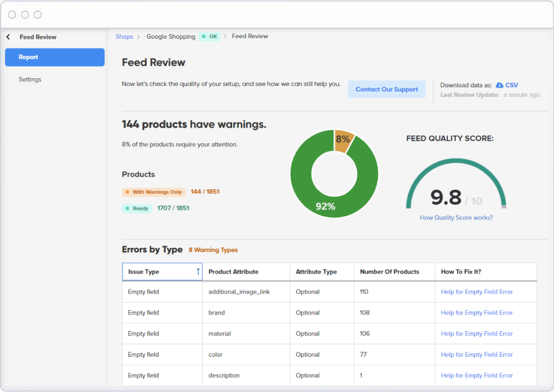Sort by the Attribute Type column header
Screen dimensions: 554x392
click(x=316, y=271)
